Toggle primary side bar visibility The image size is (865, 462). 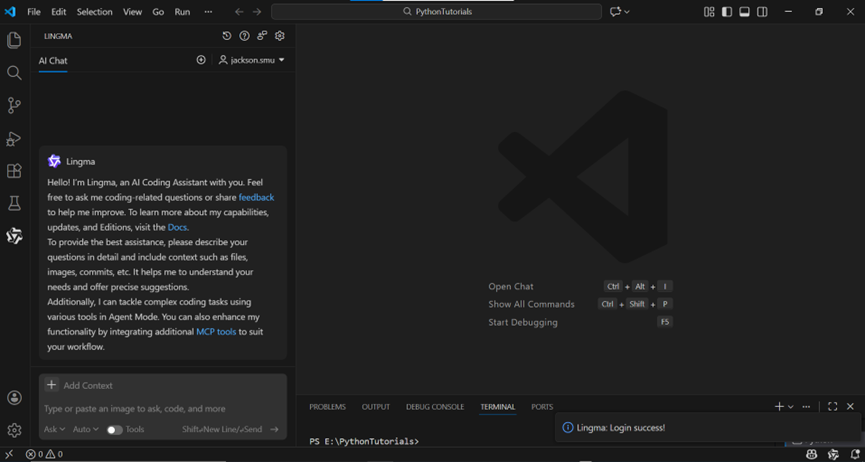(x=727, y=12)
